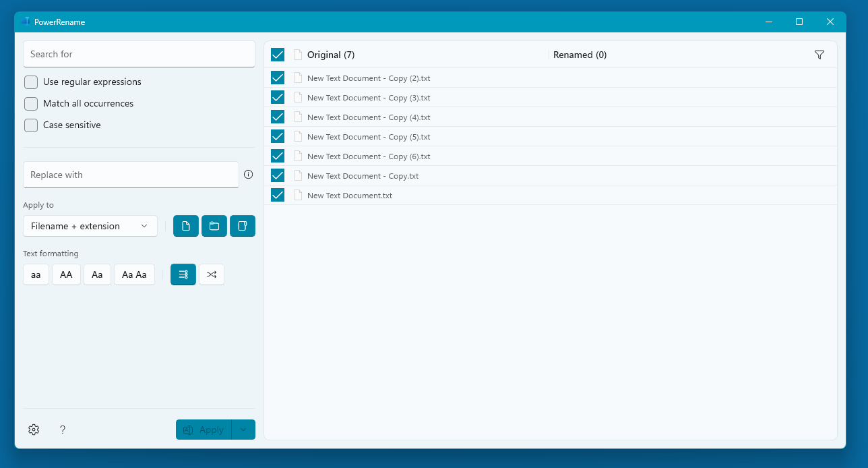
Task: Click the help question mark icon
Action: coord(63,430)
